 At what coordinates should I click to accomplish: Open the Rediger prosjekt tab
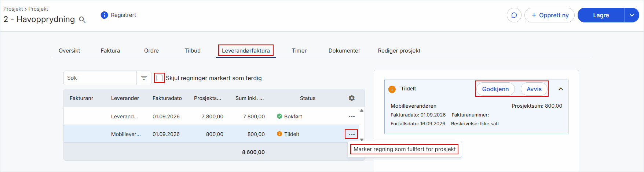(399, 51)
